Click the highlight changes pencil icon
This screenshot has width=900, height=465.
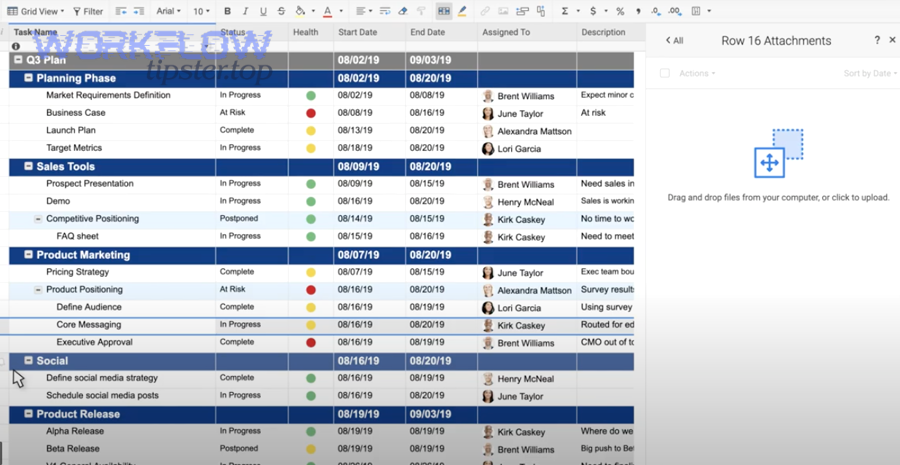[x=462, y=11]
